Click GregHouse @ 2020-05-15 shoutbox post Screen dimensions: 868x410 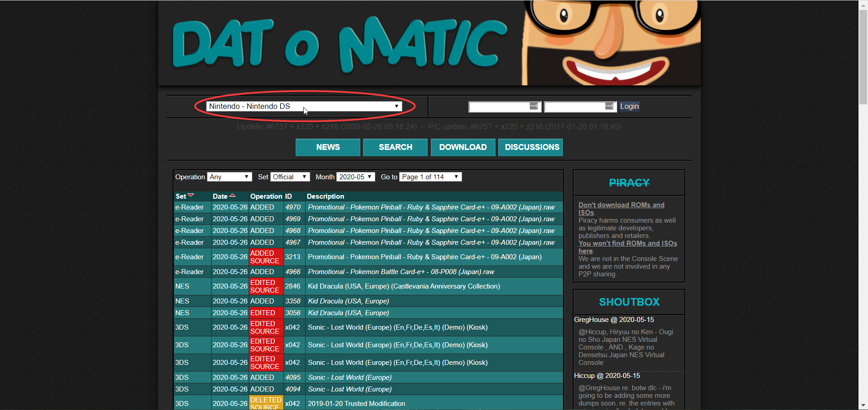click(614, 320)
